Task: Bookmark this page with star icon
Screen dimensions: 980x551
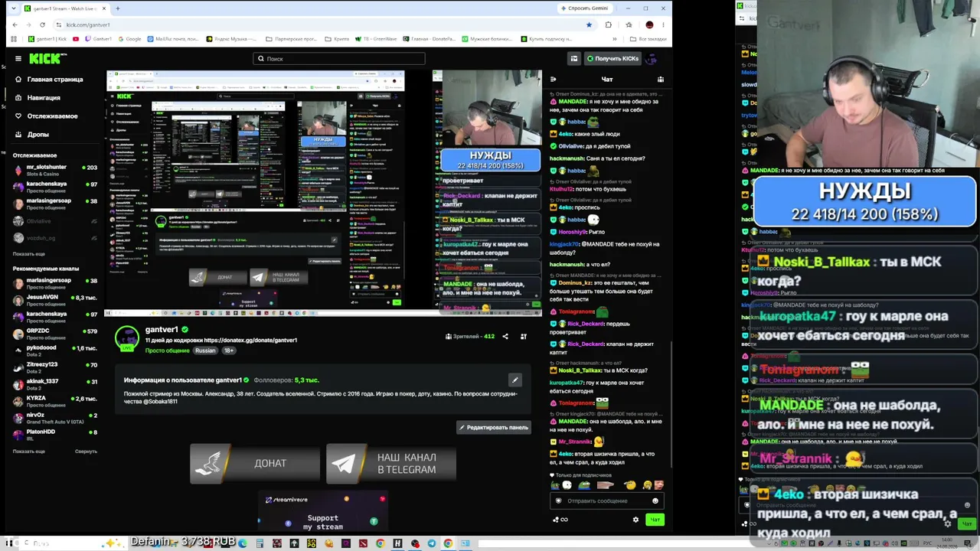Action: pos(589,24)
